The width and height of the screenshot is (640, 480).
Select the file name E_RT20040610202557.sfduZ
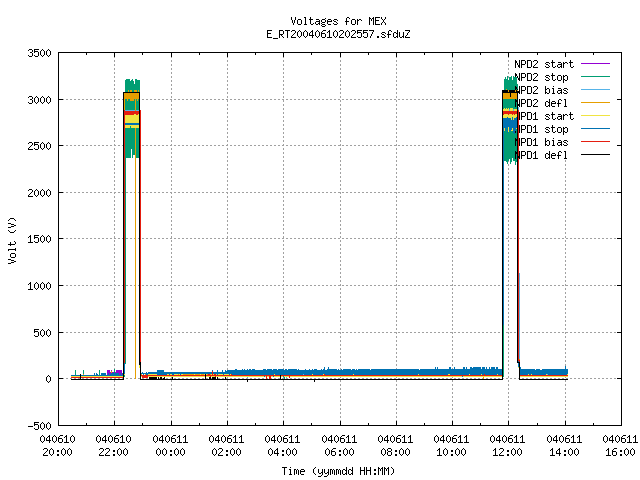pyautogui.click(x=338, y=34)
